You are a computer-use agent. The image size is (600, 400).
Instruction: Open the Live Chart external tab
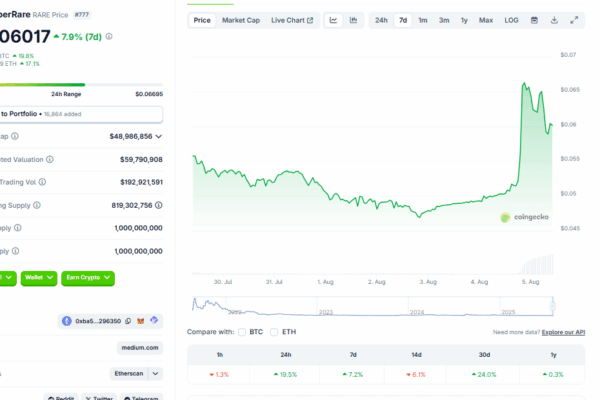pos(292,20)
